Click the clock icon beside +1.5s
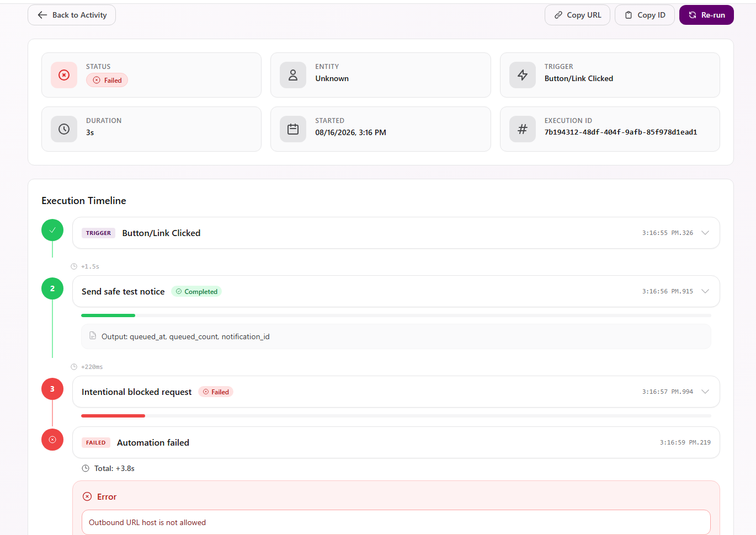 coord(74,266)
